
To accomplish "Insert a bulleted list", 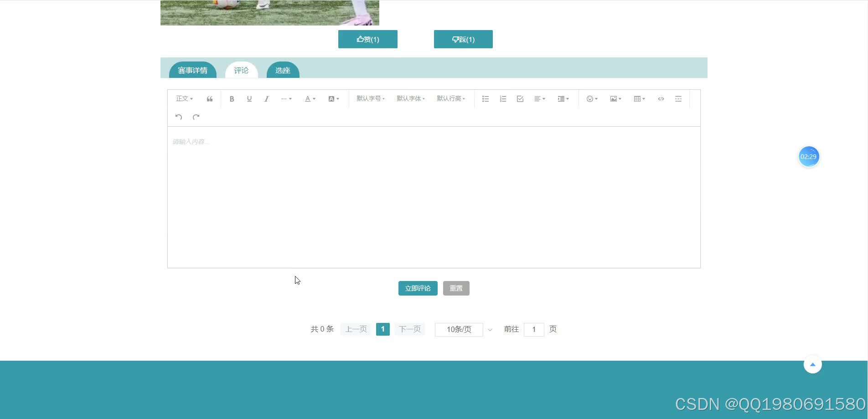I will pyautogui.click(x=486, y=99).
